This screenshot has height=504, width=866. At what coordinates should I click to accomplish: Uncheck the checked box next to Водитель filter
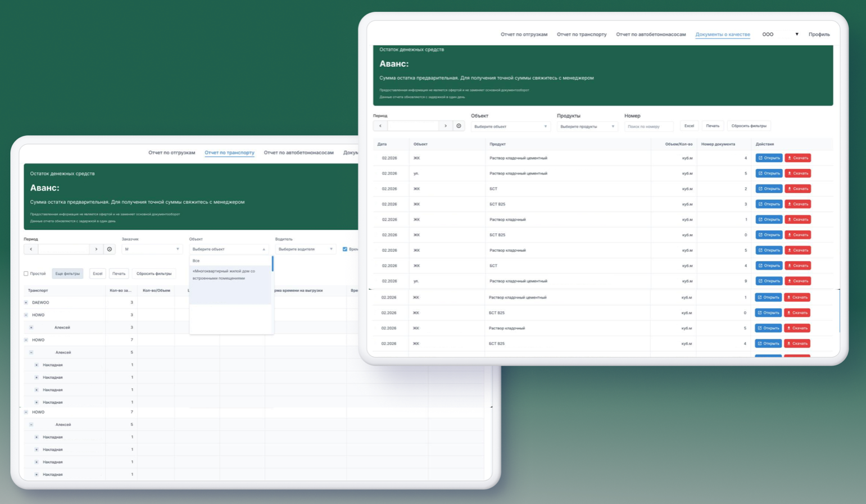(345, 249)
